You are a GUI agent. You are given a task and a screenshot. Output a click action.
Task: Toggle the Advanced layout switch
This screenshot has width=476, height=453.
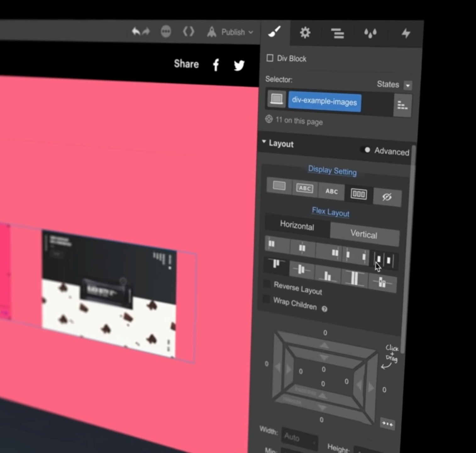click(366, 150)
